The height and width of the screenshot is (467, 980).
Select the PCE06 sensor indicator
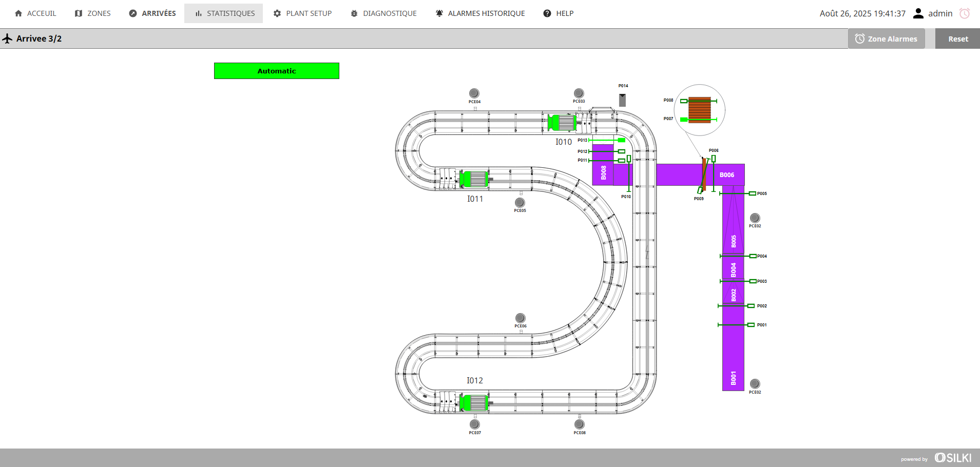point(521,318)
